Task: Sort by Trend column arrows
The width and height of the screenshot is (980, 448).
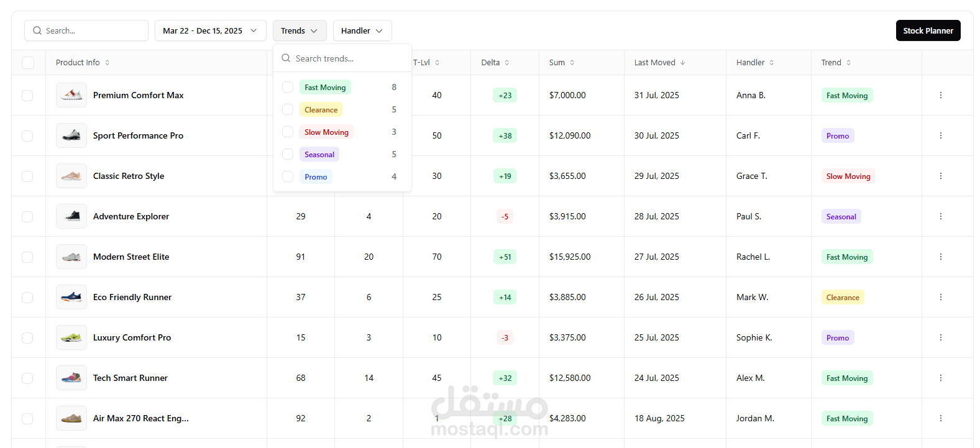Action: (x=848, y=63)
